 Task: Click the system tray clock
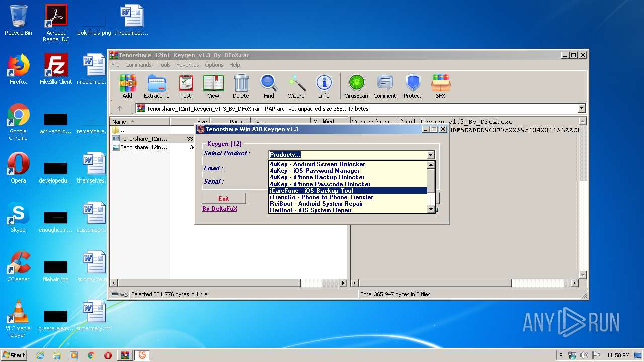[x=618, y=355]
